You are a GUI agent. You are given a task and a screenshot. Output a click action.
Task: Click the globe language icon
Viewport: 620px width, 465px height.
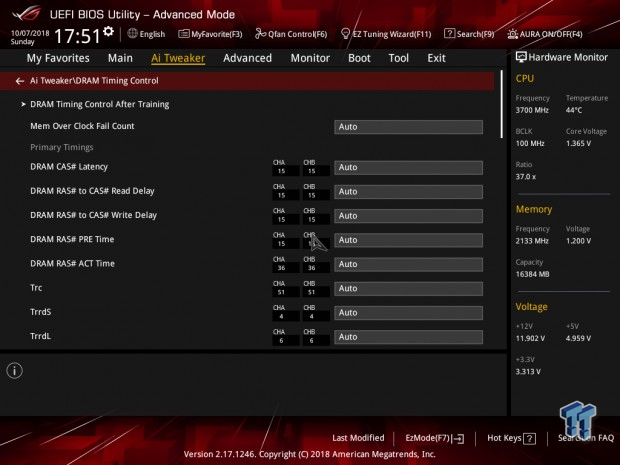[x=132, y=34]
